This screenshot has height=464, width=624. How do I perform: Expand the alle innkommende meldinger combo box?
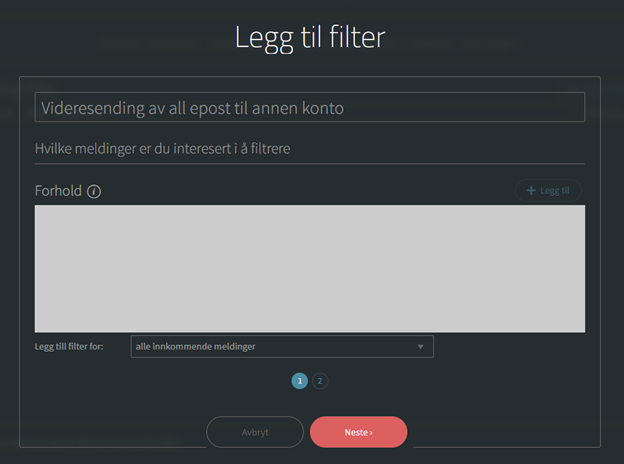coord(282,347)
